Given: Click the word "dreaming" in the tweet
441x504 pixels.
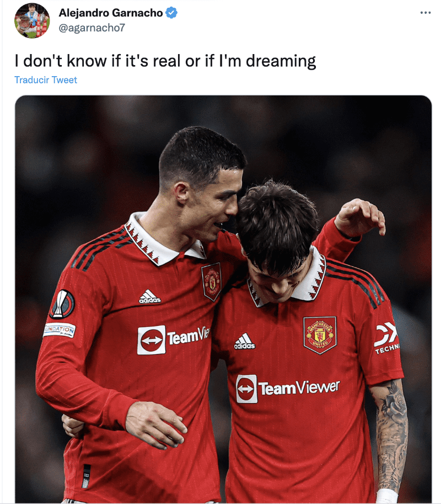Looking at the screenshot, I should coord(281,61).
